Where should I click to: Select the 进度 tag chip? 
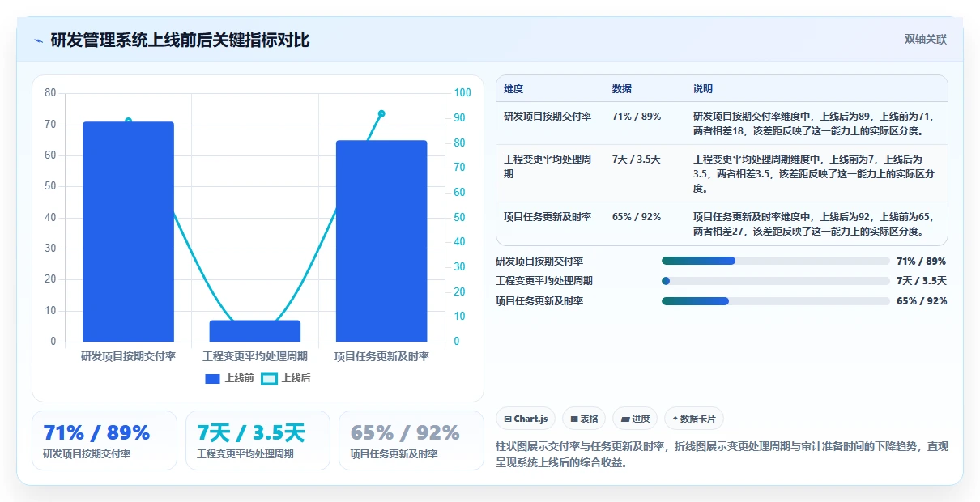(x=635, y=419)
